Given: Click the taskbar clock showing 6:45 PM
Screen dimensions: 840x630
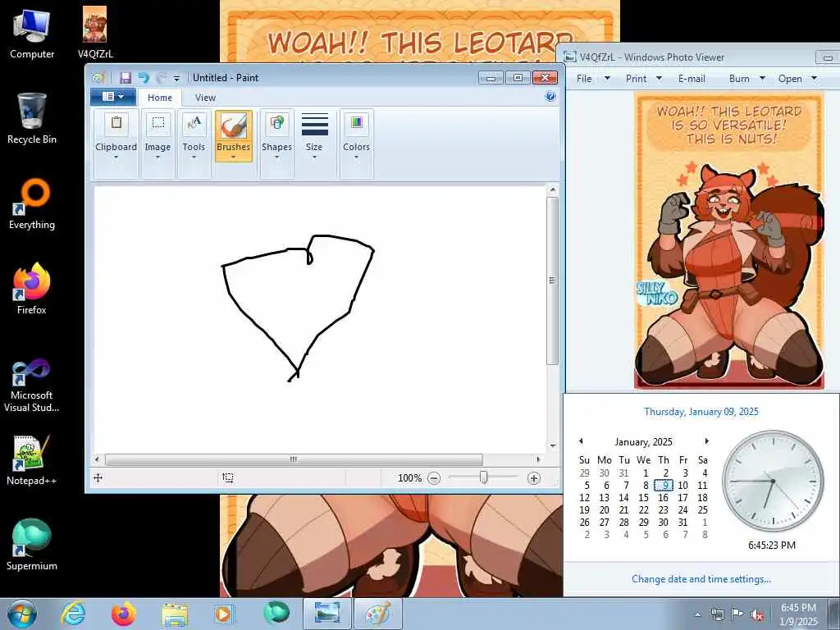Looking at the screenshot, I should (798, 614).
